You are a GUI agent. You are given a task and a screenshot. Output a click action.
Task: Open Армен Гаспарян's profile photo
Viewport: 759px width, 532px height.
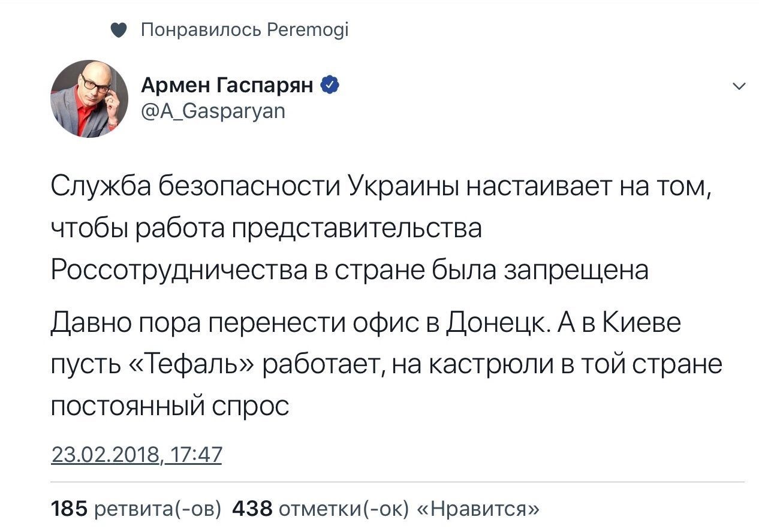click(89, 99)
